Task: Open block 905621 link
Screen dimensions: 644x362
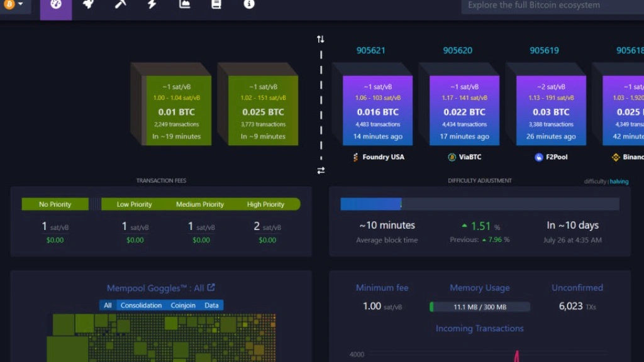Action: (371, 50)
